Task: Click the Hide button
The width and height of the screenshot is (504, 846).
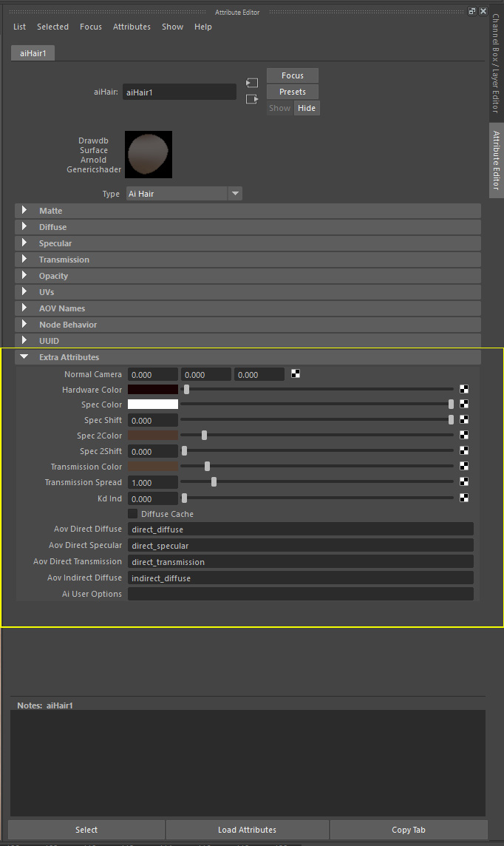Action: click(307, 108)
